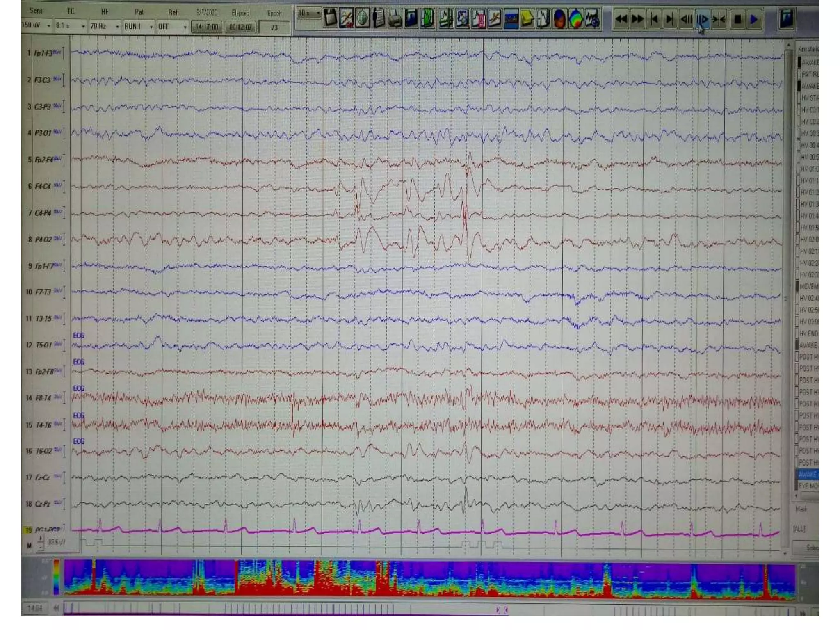Click the fast rewind double-arrow button
840x630 pixels.
(621, 19)
